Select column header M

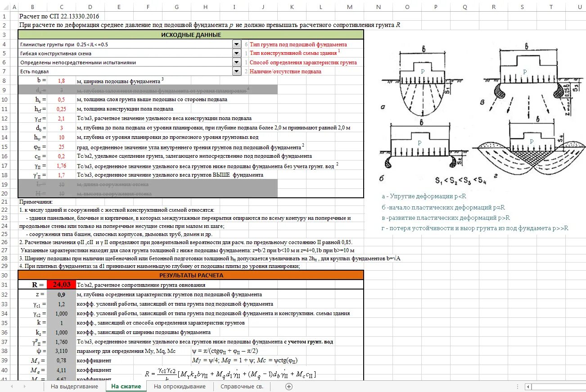pyautogui.click(x=350, y=7)
